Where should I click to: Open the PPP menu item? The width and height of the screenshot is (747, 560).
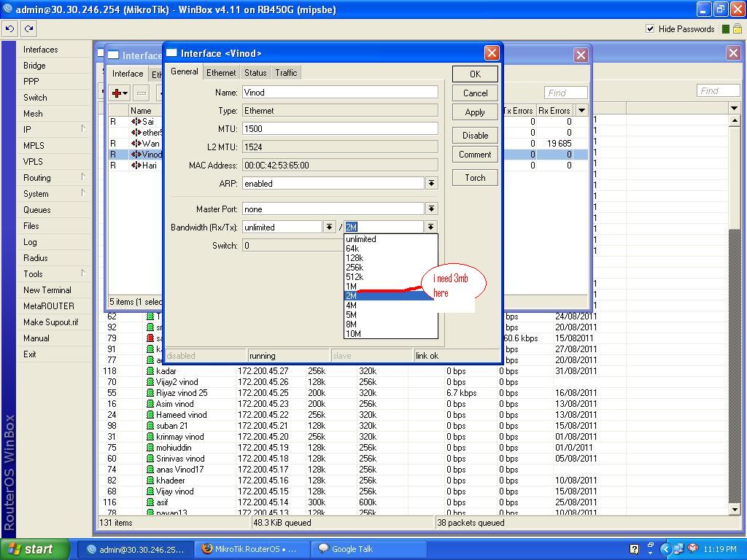pyautogui.click(x=31, y=82)
